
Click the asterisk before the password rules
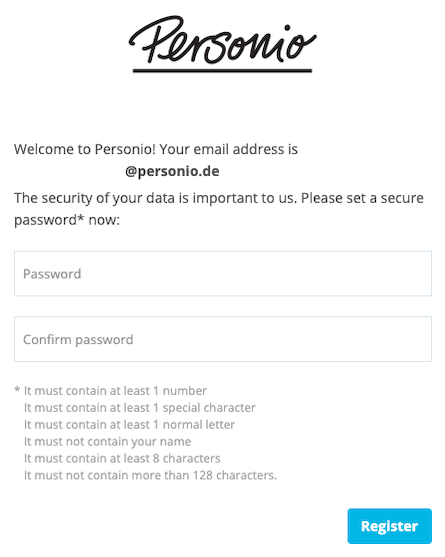click(17, 390)
